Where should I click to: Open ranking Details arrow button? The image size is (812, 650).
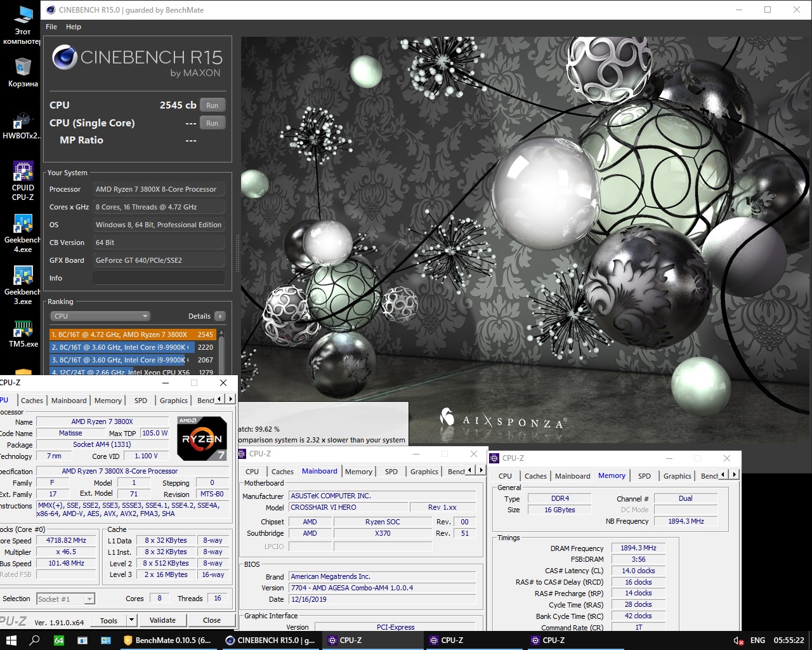[x=220, y=316]
